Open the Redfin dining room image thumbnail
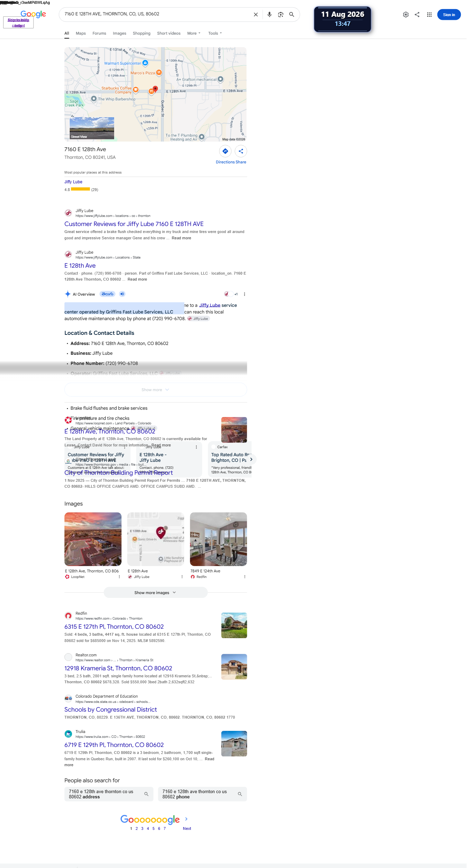 (x=218, y=539)
